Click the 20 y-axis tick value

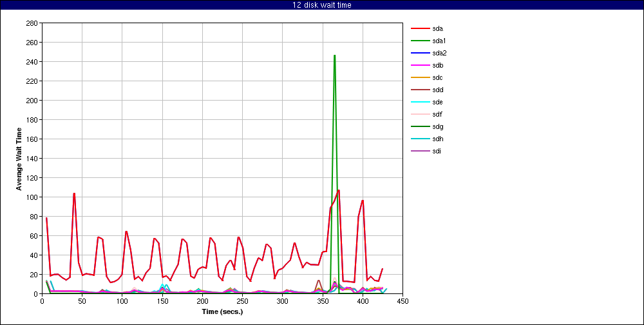click(x=34, y=275)
